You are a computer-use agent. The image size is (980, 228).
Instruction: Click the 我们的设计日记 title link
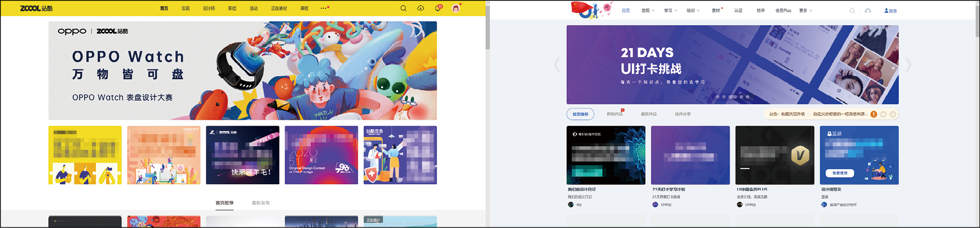tap(582, 190)
